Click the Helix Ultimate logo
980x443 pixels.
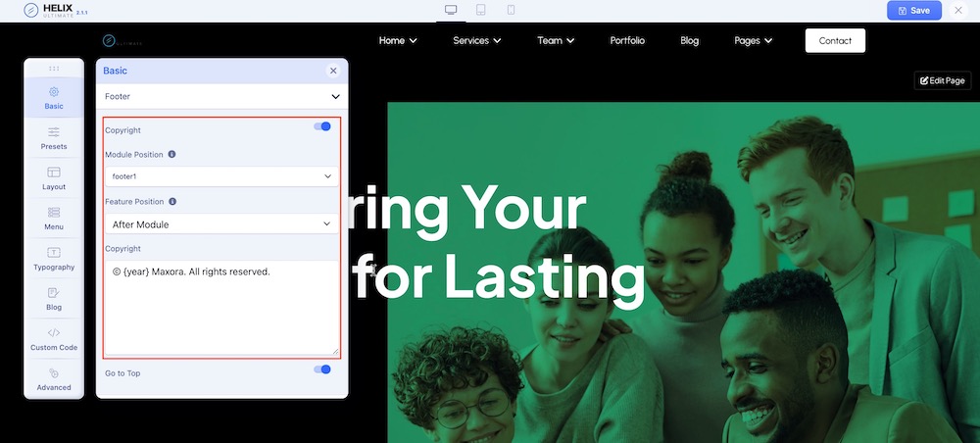pos(55,11)
